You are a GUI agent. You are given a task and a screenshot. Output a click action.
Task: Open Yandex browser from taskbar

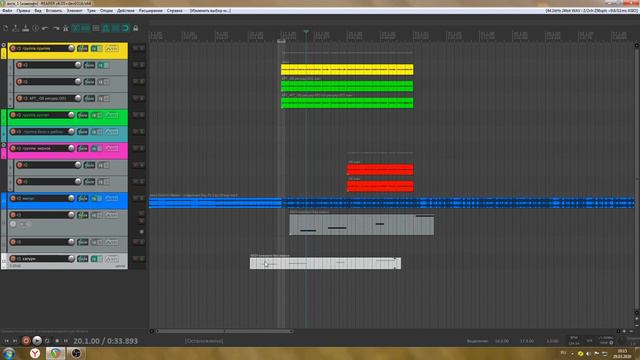click(35, 353)
